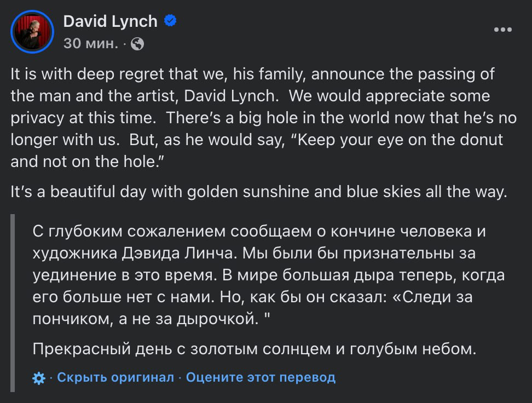Click David Lynch's circular profile picture
Screen dimensions: 532x403
click(x=32, y=31)
